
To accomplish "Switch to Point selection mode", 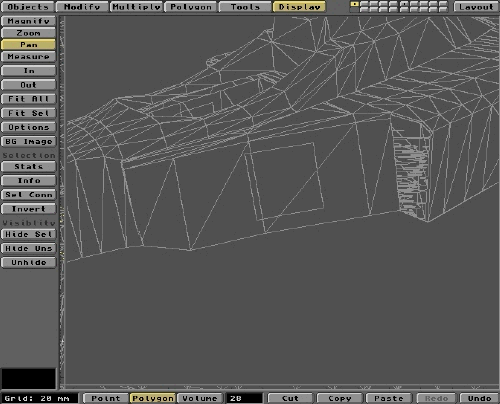I will point(106,398).
